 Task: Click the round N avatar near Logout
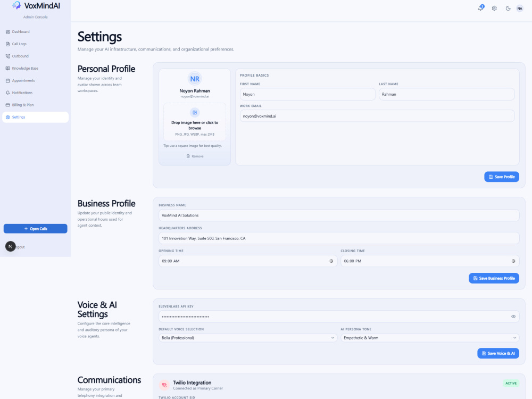click(x=10, y=246)
